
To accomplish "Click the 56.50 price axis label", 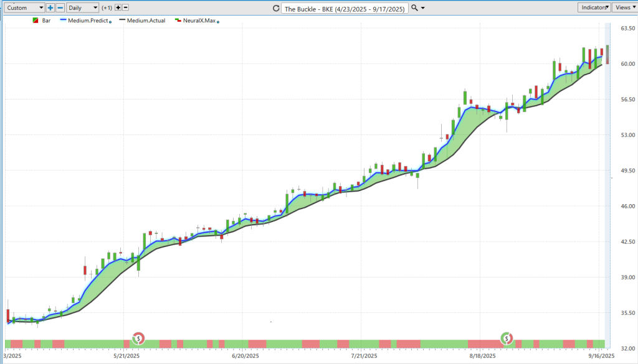I will (x=628, y=99).
